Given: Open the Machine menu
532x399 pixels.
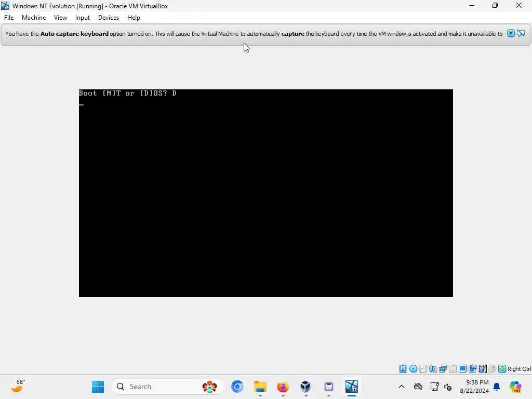Looking at the screenshot, I should point(34,18).
